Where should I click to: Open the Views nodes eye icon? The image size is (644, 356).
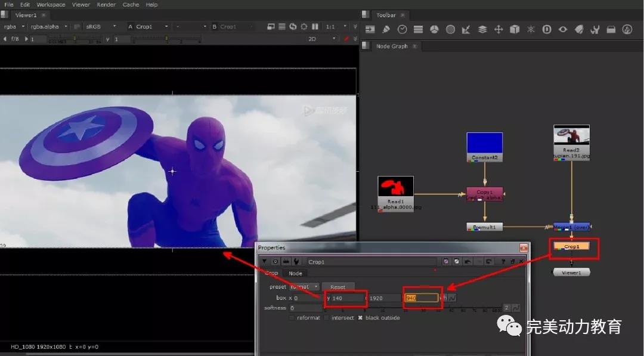[x=563, y=29]
